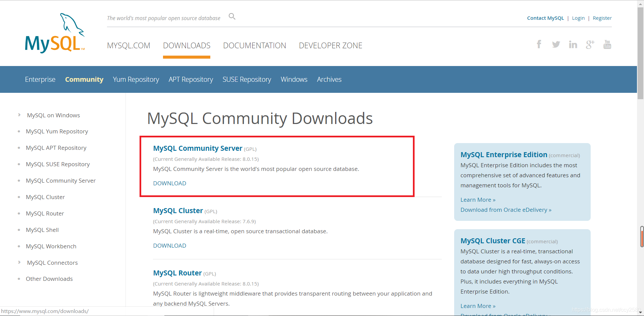This screenshot has width=644, height=316.
Task: Open DOCUMENTATION navigation item
Action: click(255, 46)
